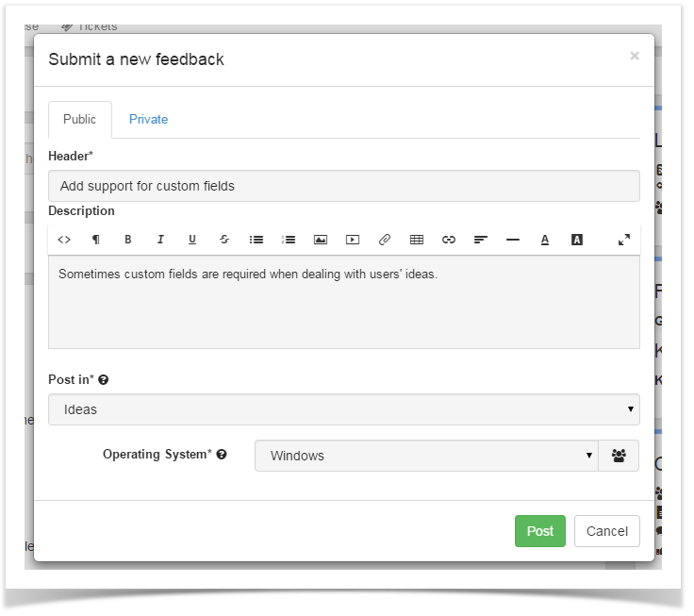Attach a file using the paperclip icon
Screen dimensions: 694x616
pyautogui.click(x=385, y=240)
